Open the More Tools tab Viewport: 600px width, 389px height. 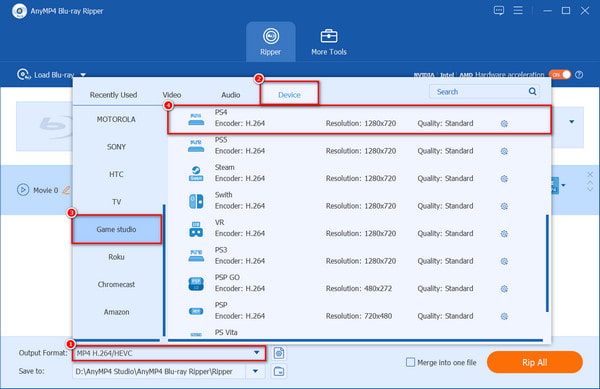[x=329, y=42]
